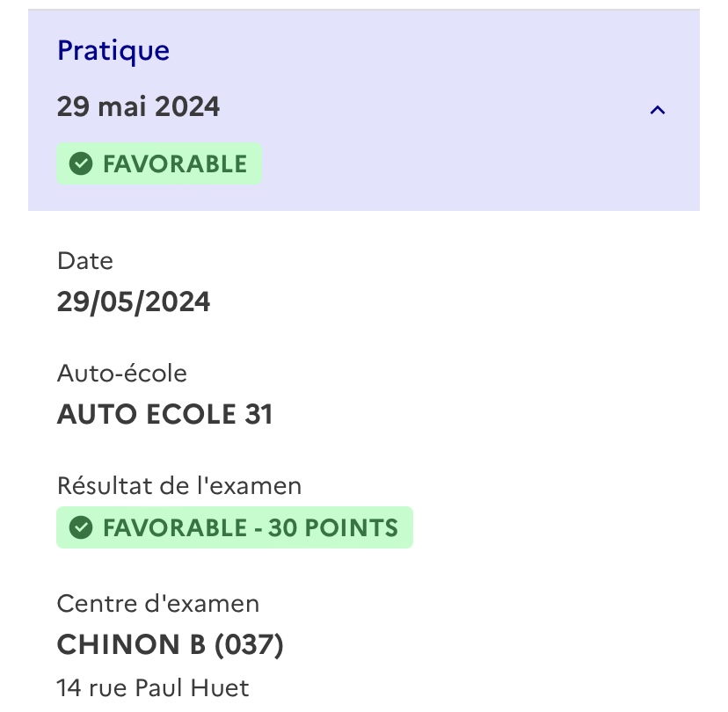Select the CHINON B (037) centre name
The width and height of the screenshot is (728, 712).
170,644
